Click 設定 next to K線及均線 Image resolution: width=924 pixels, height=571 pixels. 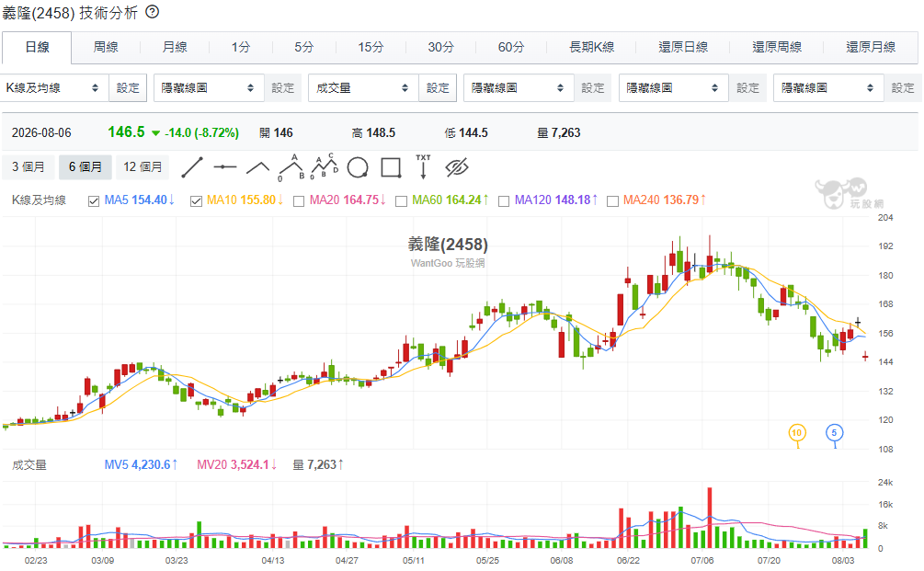128,87
